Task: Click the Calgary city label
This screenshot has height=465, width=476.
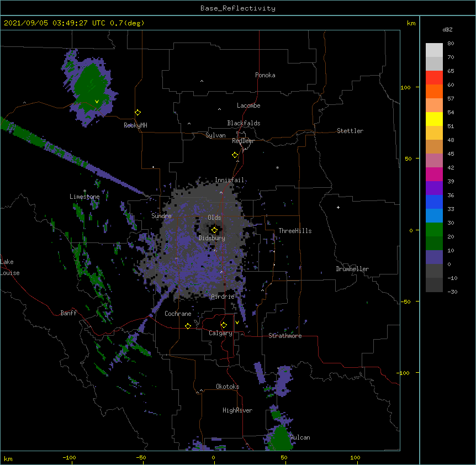Action: (x=220, y=333)
